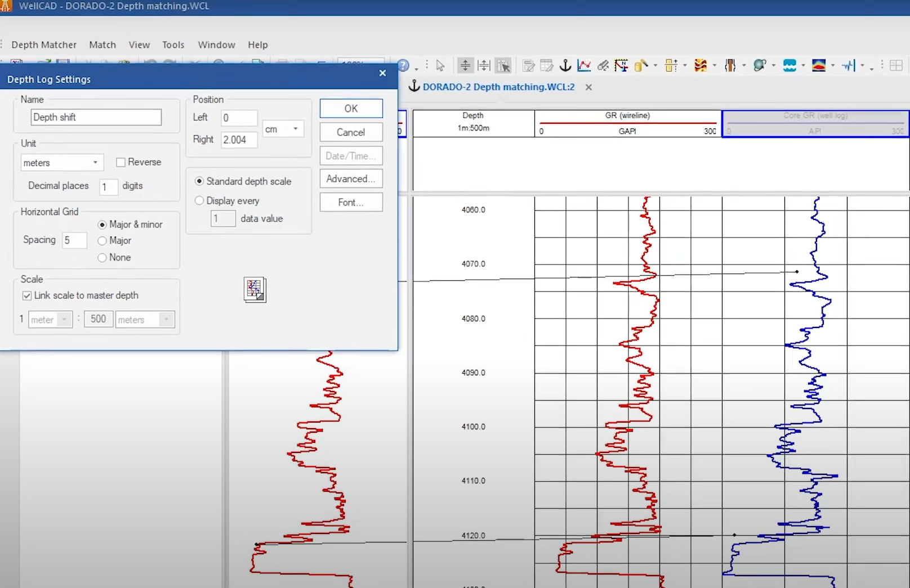Click the help question mark toolbar icon

click(403, 65)
